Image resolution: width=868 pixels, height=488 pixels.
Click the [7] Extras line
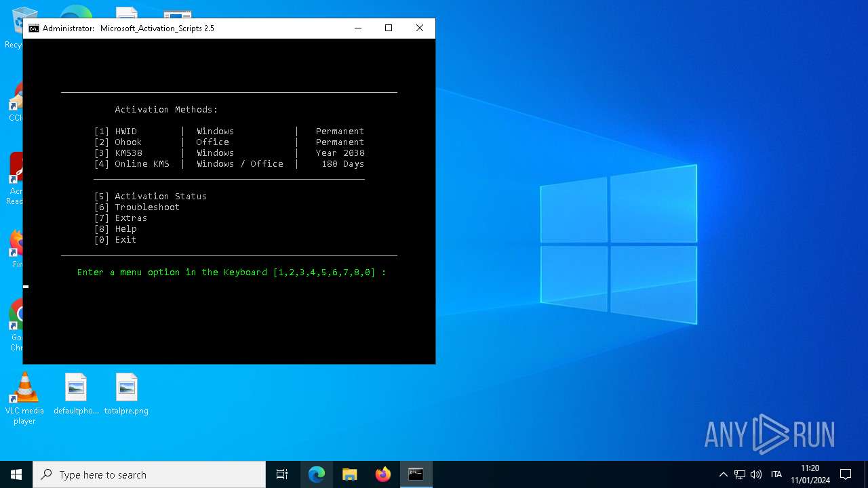pyautogui.click(x=121, y=218)
